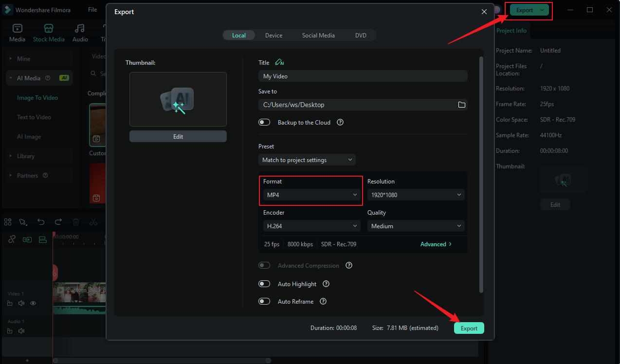Click help icon next to Auto Highlight
The height and width of the screenshot is (364, 620).
326,284
